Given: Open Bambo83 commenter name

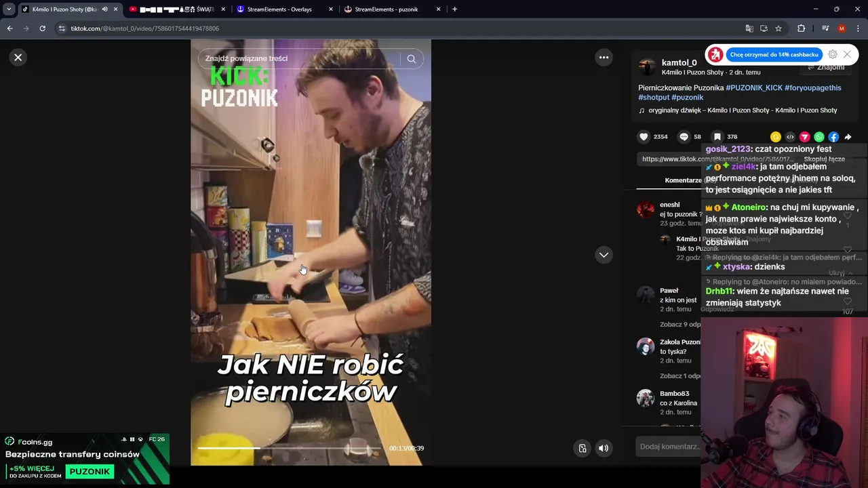Looking at the screenshot, I should (x=674, y=394).
